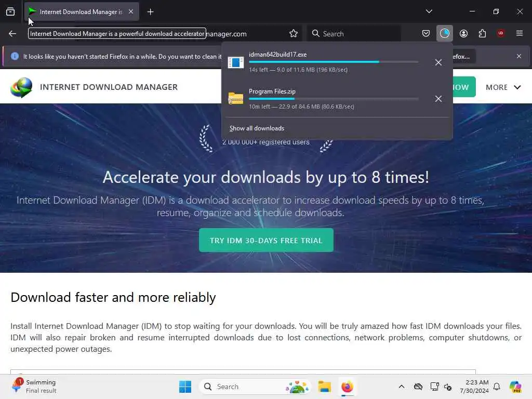Open the display network tray icon
Screen dimensions: 532x399
click(434, 387)
